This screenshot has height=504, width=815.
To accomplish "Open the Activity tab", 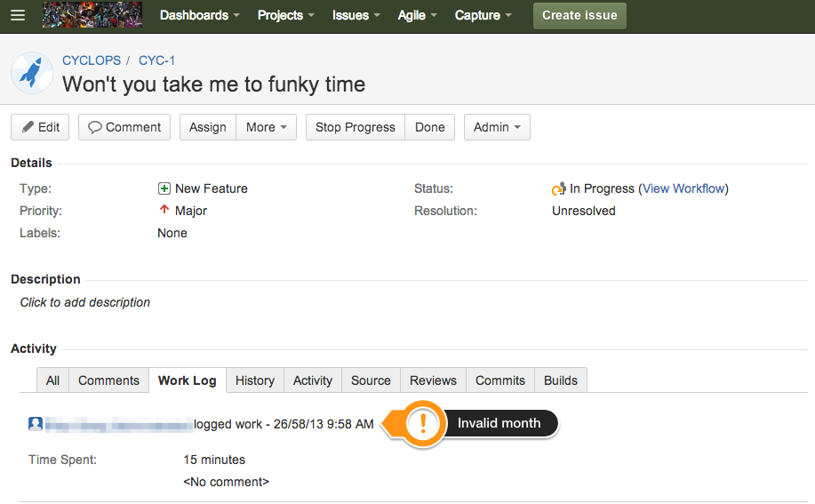I will 312,380.
